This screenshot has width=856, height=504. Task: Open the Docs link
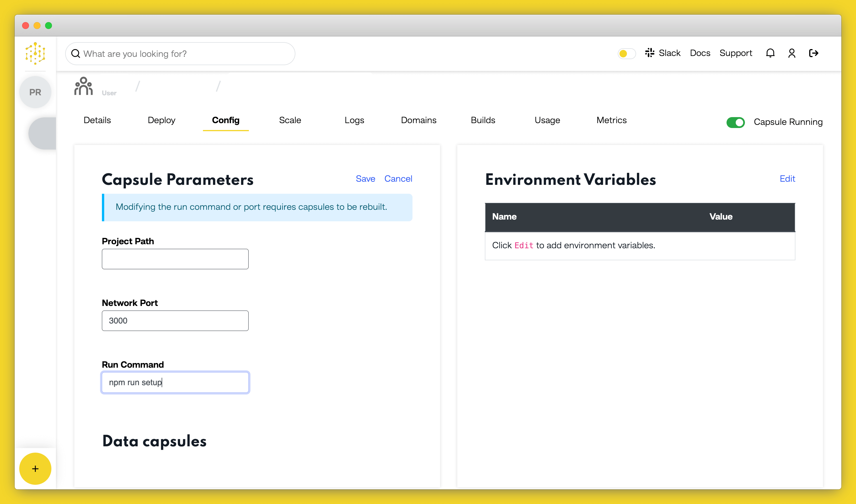(700, 53)
